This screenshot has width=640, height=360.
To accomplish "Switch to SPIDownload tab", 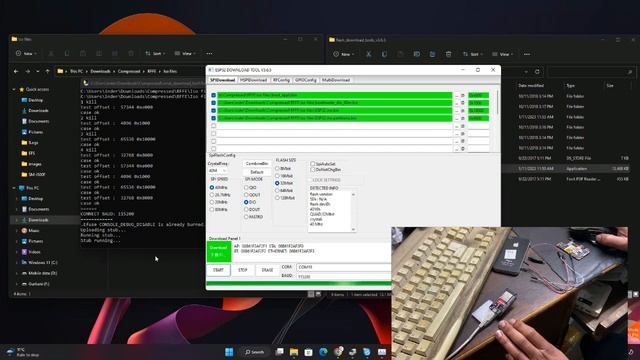I will pyautogui.click(x=222, y=80).
